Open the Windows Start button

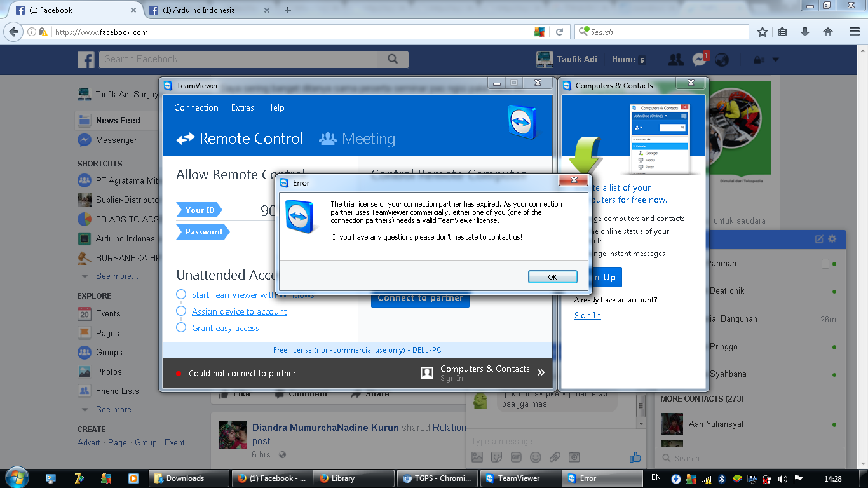point(16,478)
